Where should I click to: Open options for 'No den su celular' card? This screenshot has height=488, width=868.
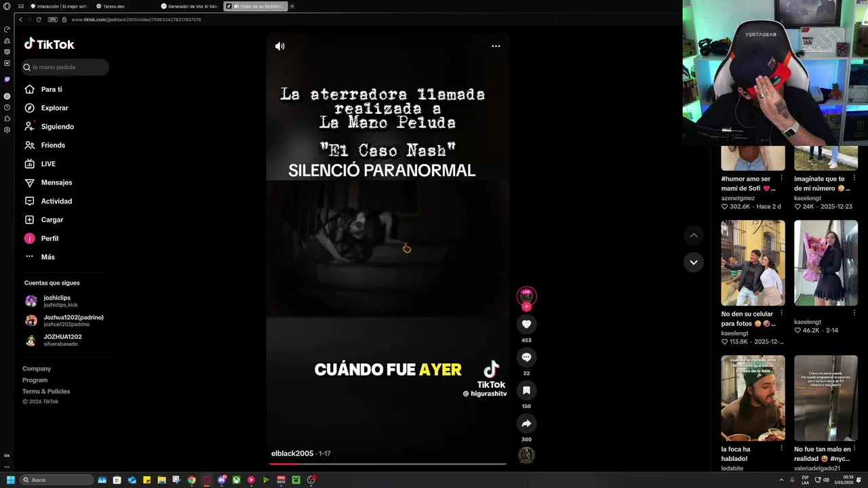[x=781, y=314]
